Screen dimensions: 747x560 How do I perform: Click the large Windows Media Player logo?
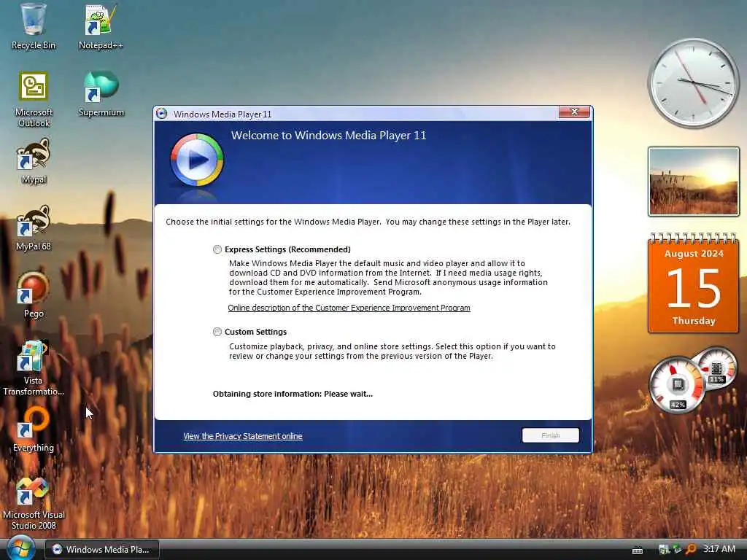197,160
